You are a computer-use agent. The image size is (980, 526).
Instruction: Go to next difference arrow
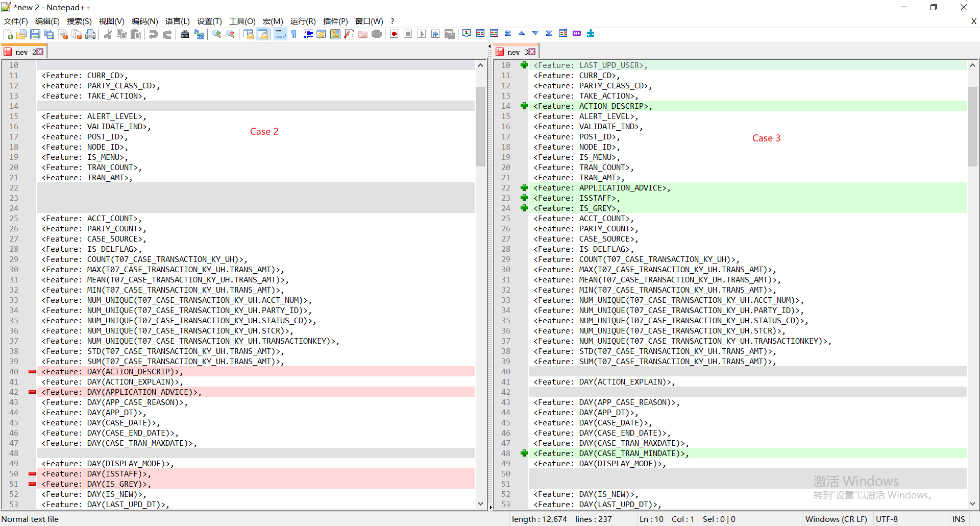tap(535, 33)
